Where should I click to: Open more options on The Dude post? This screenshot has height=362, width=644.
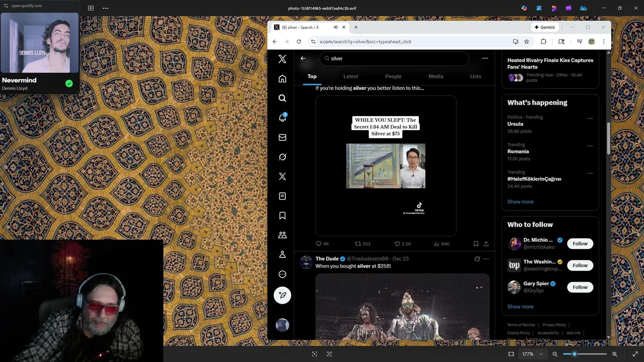[486, 259]
